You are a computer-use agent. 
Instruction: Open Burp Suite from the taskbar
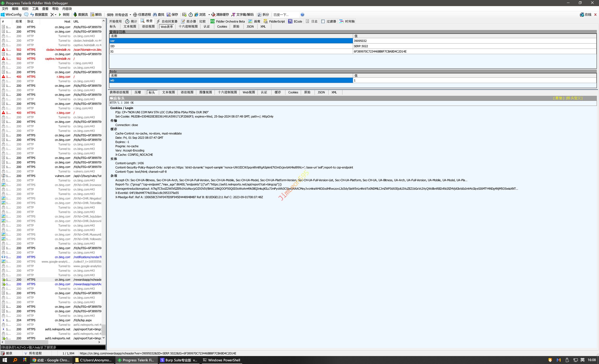(179, 360)
